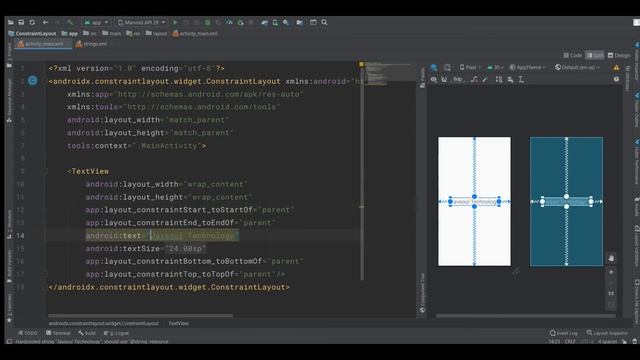Open the device selector dropdown
This screenshot has height=360, width=640.
(x=141, y=22)
